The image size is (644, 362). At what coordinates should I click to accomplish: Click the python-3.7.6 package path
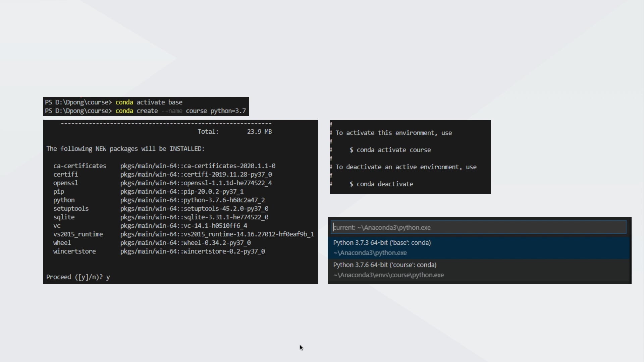click(192, 200)
